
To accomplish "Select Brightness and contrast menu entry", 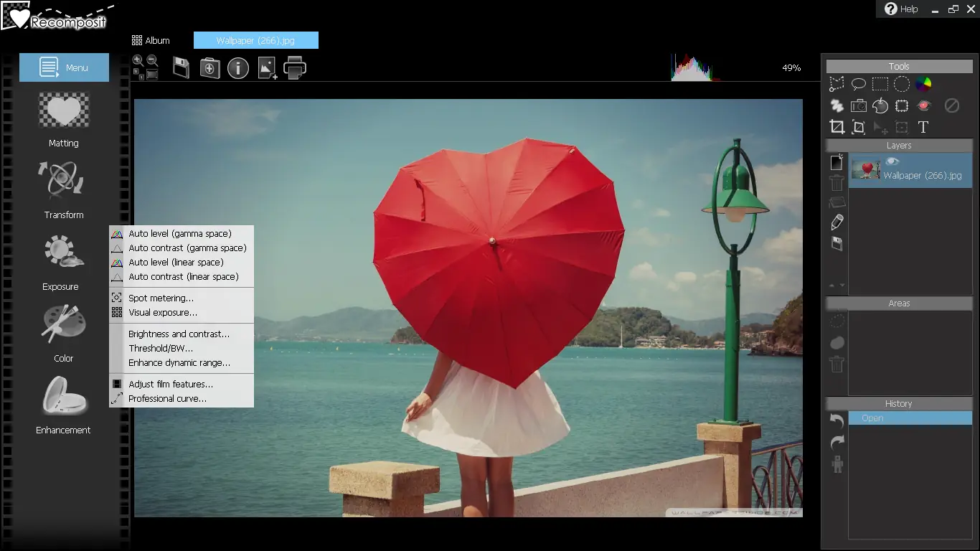I will tap(179, 334).
